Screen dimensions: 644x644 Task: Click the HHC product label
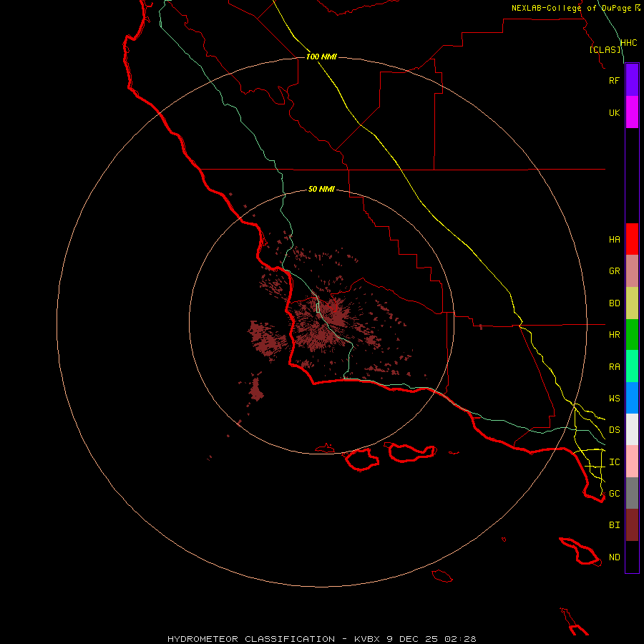click(628, 43)
